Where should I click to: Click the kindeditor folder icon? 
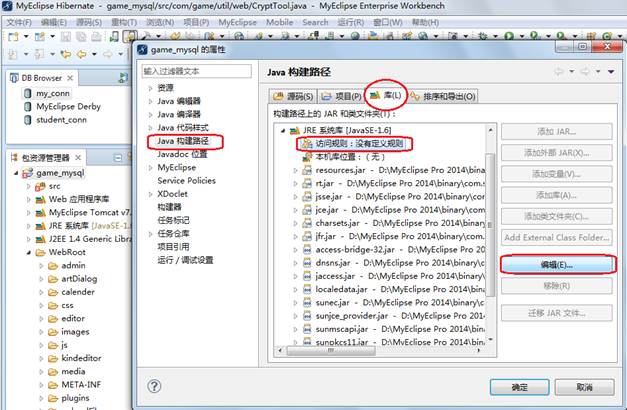[53, 358]
